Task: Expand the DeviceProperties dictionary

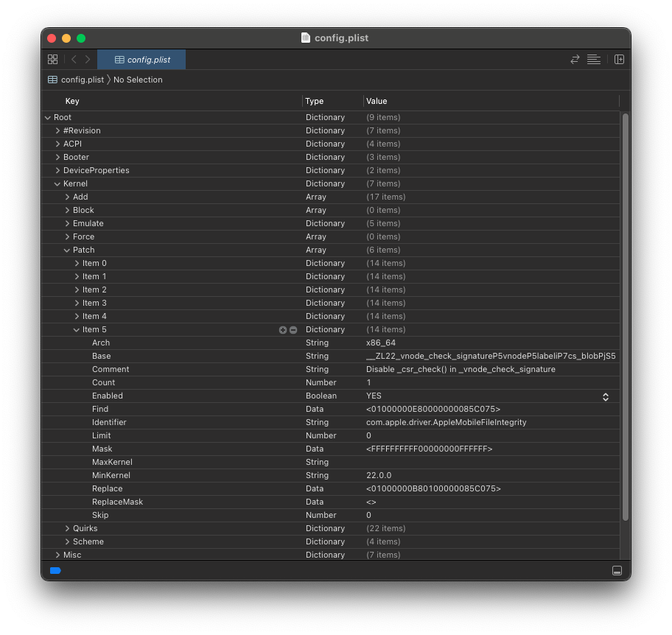Action: coord(57,170)
